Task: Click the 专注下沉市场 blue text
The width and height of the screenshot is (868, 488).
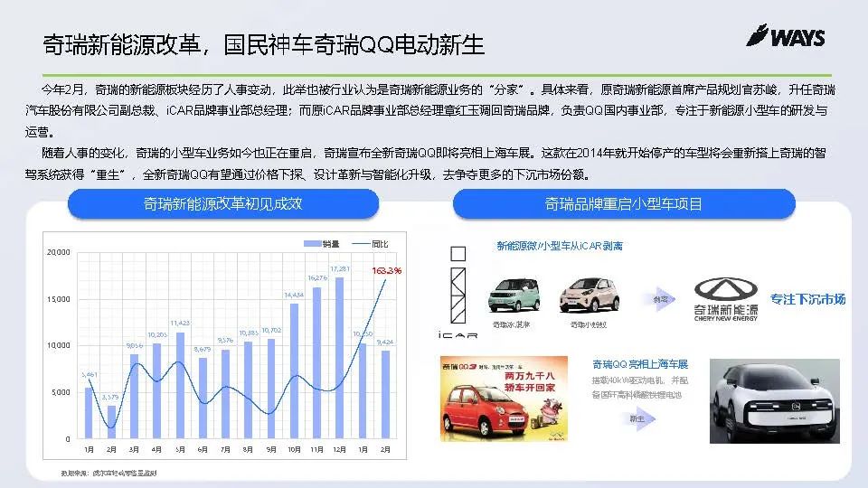Action: (807, 299)
